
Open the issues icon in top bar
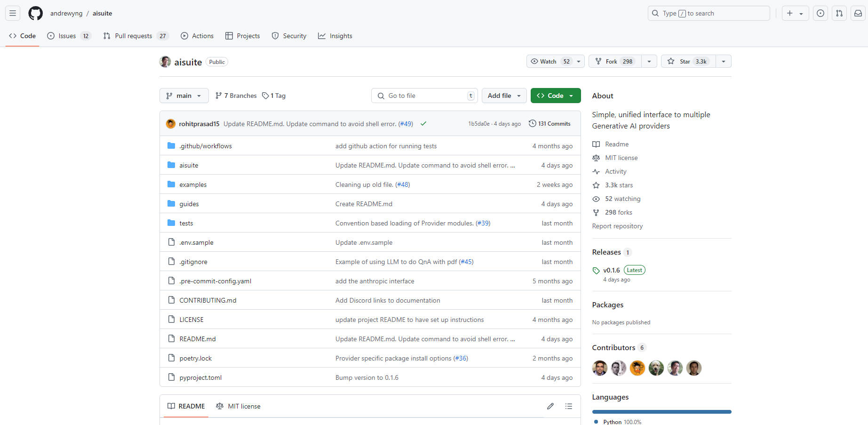click(x=820, y=13)
